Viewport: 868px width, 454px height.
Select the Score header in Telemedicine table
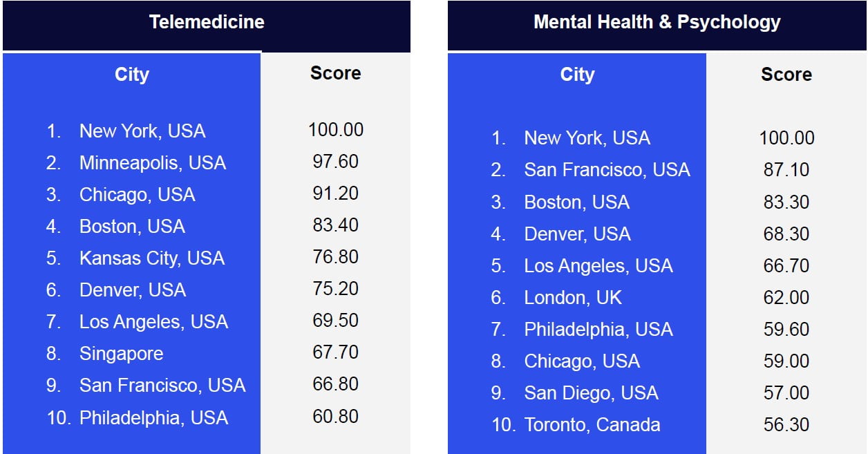[x=335, y=73]
